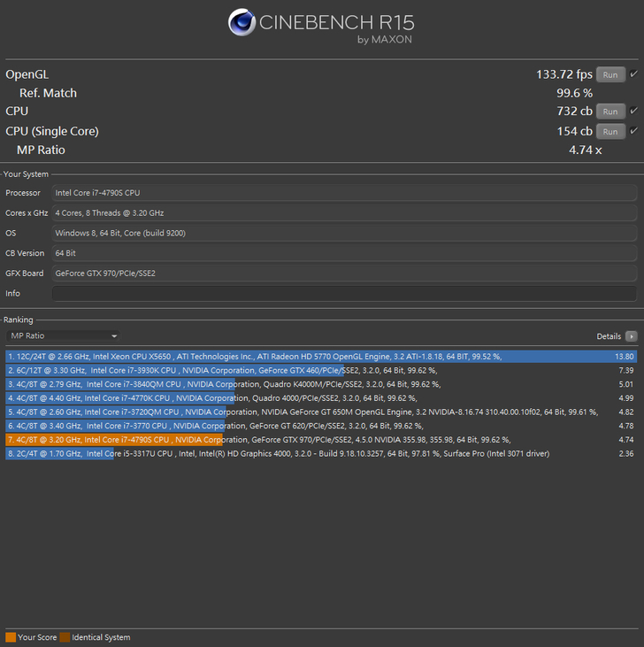Toggle the OpenGL test checkmark
This screenshot has width=644, height=647.
tap(633, 75)
